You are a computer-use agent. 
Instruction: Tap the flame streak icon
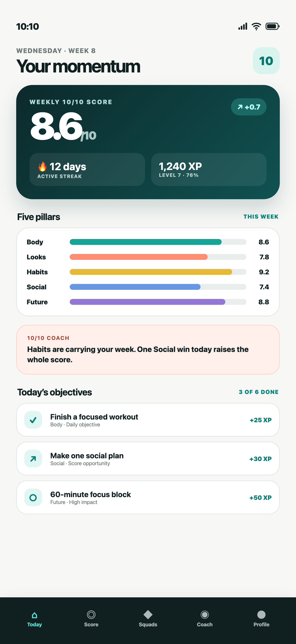42,167
